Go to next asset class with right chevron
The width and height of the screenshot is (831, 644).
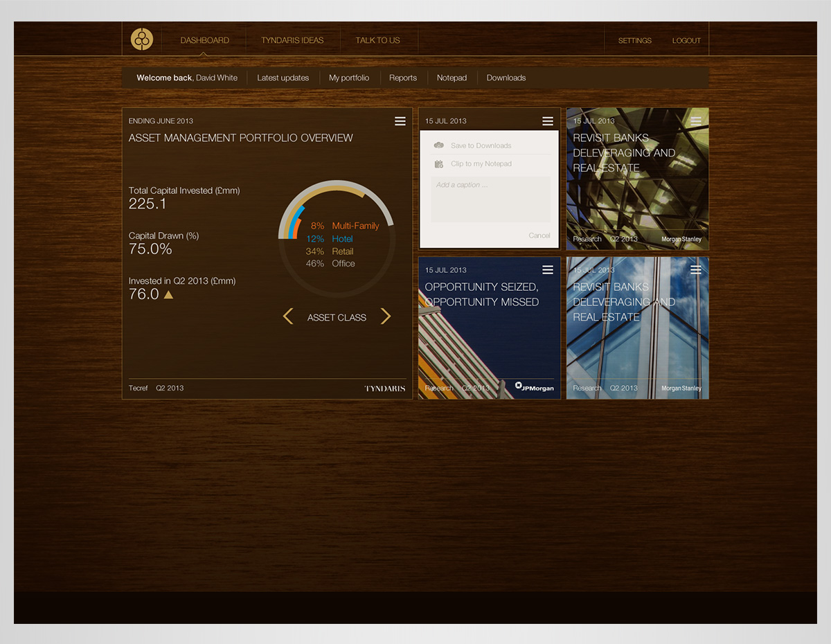(386, 316)
